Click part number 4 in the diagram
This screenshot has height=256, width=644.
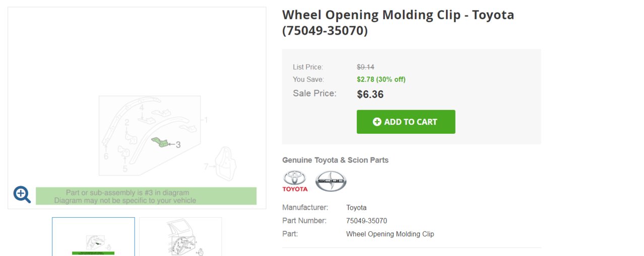tap(142, 108)
